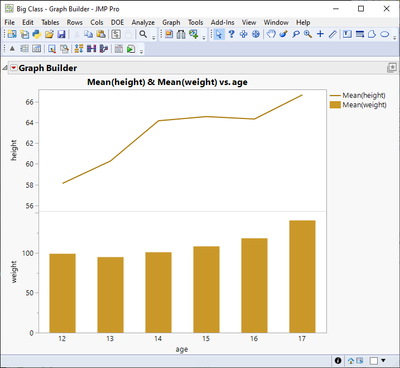
Task: Select the Arrow pointer tool
Action: 219,34
